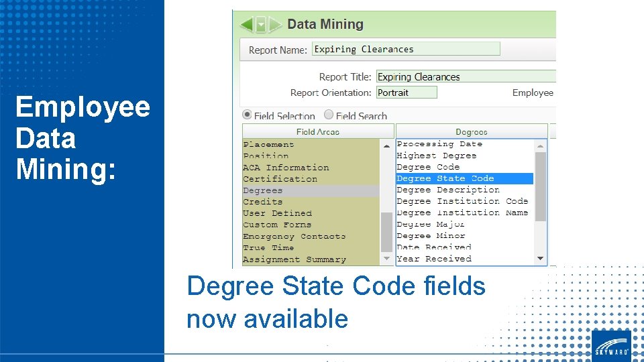Choose the Degree Institution Name field

465,213
